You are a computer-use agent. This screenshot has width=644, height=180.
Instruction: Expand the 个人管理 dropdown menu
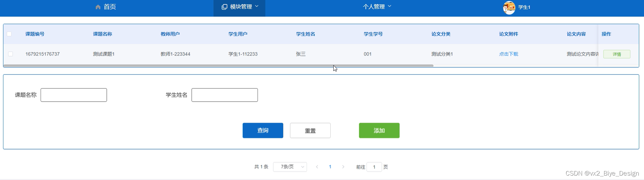pos(377,6)
